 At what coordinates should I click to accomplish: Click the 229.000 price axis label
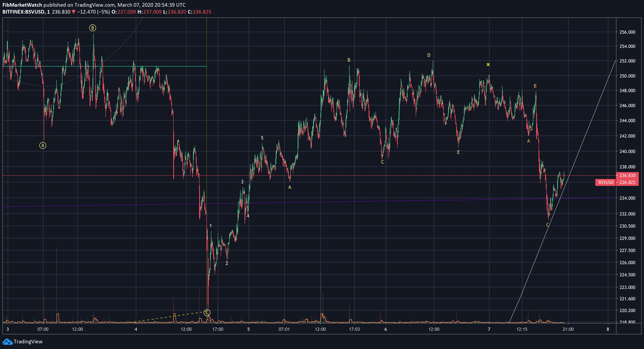coord(627,238)
